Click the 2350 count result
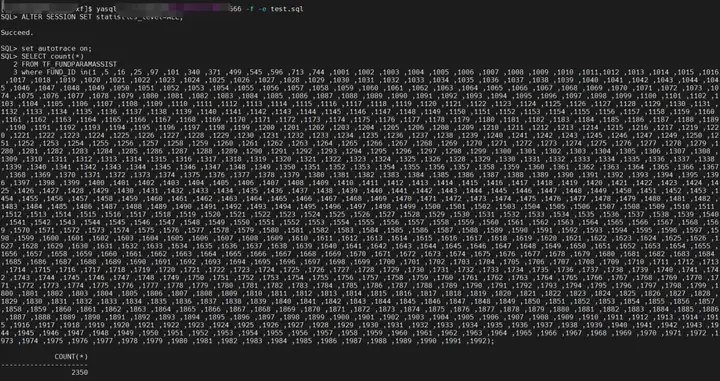The height and width of the screenshot is (381, 720). click(x=79, y=372)
